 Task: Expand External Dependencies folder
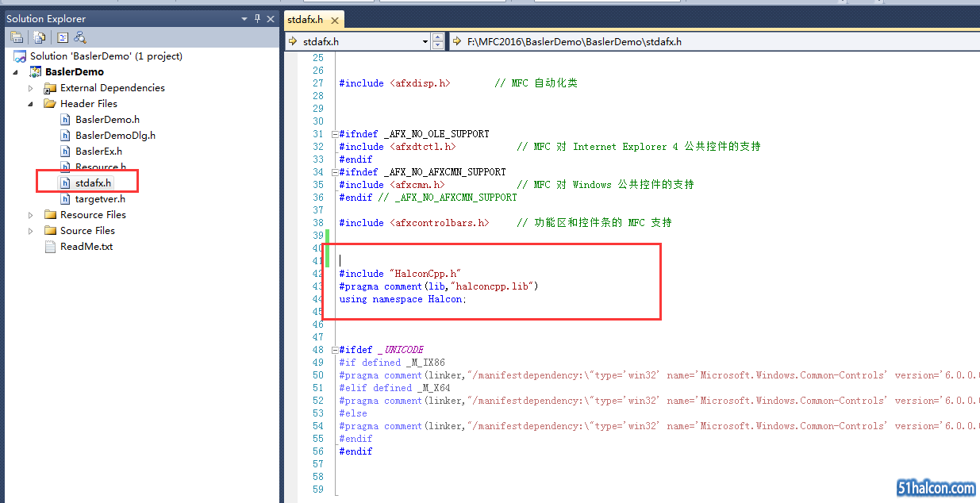coord(31,88)
